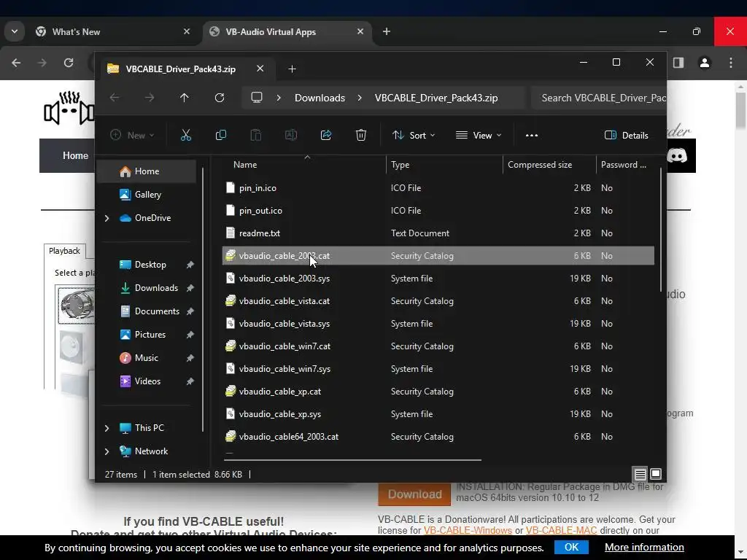
Task: Close the VBCABLE_Driver_Pack43.zip Explorer tab
Action: (x=260, y=69)
